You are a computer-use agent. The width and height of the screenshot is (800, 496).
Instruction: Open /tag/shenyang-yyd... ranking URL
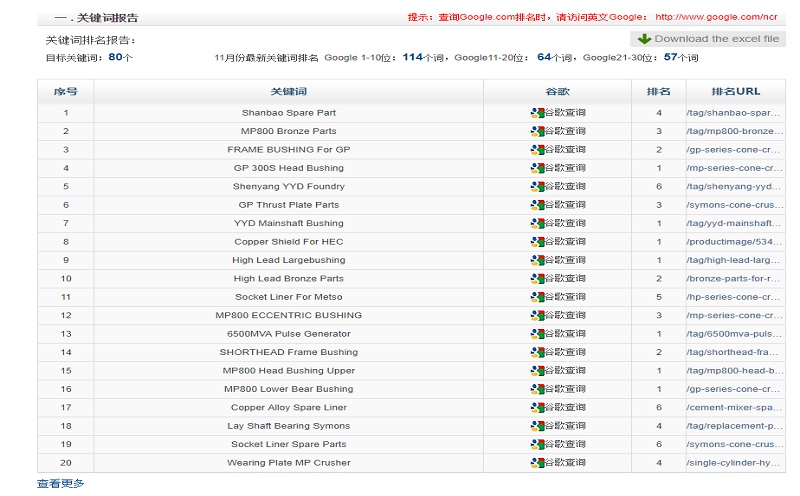coord(734,186)
